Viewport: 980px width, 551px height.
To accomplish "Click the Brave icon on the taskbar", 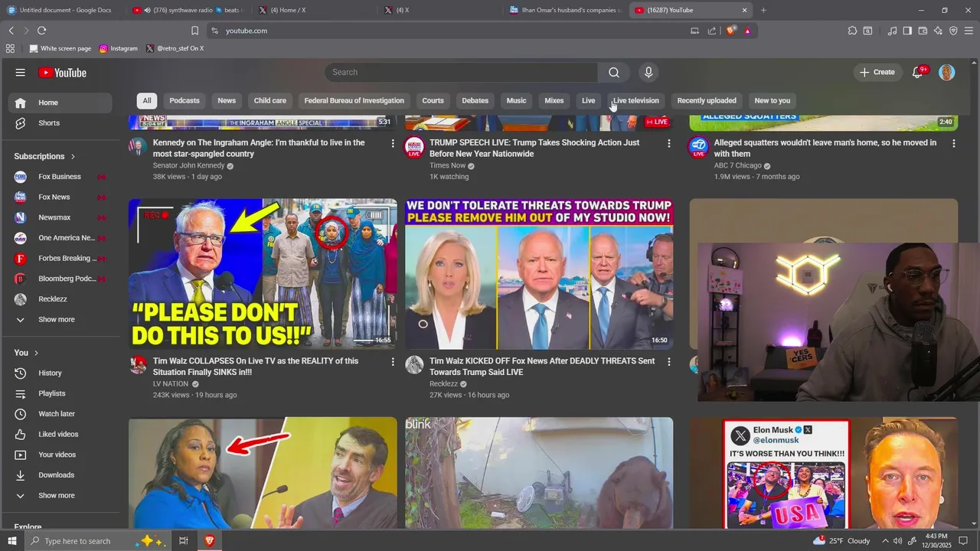I will coord(209,541).
